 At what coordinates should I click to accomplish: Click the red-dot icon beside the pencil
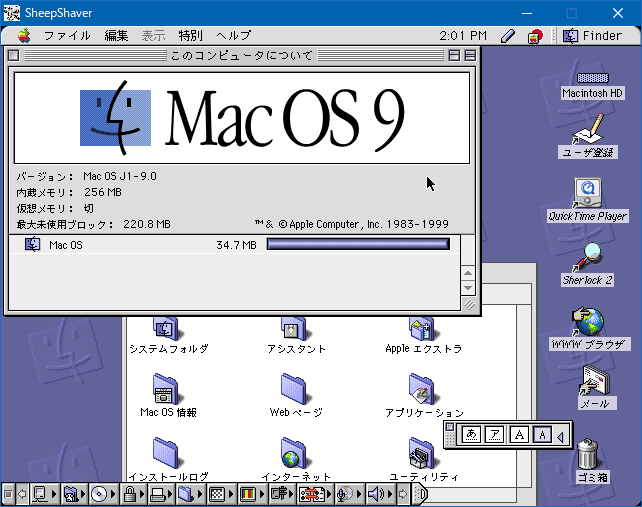point(534,36)
